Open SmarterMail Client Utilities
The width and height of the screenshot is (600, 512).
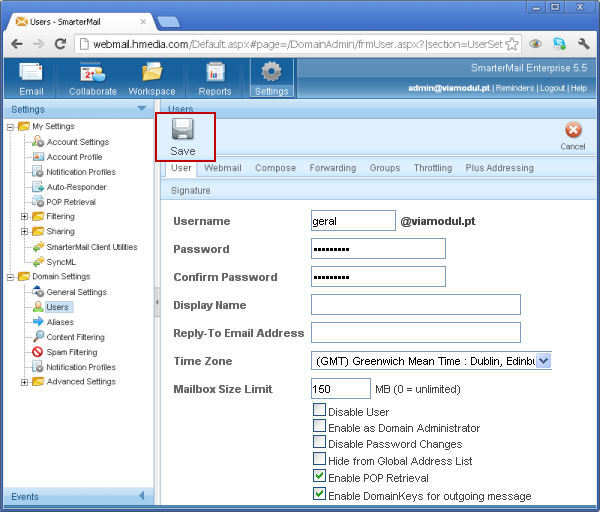[92, 247]
